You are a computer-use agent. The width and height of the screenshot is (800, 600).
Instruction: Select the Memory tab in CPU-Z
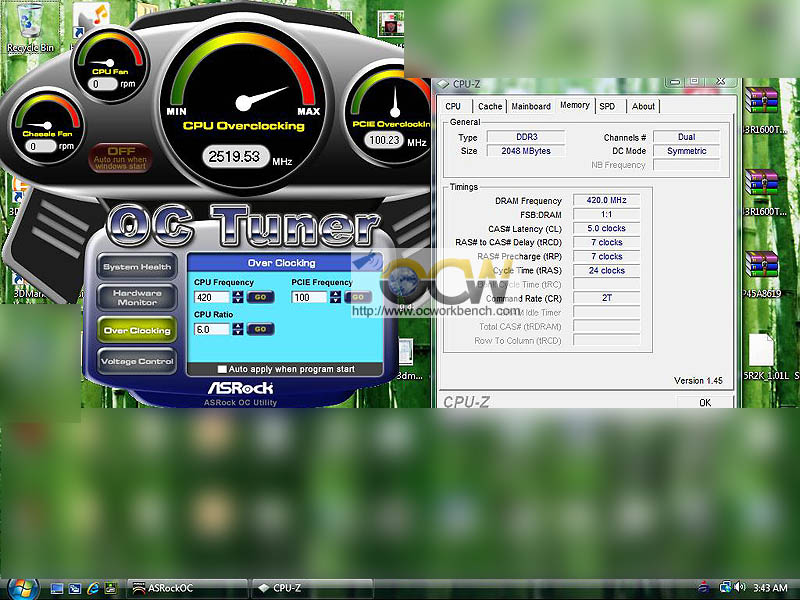coord(575,105)
